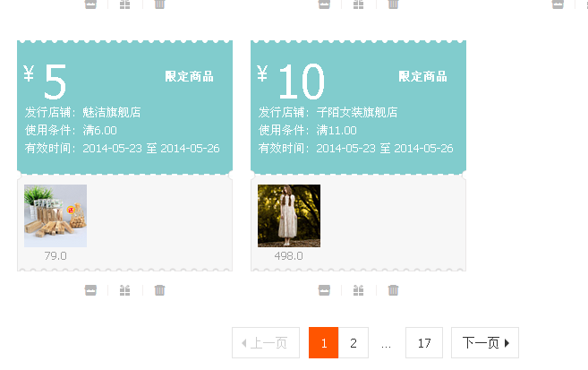The width and height of the screenshot is (588, 370).
Task: Click 限定商品 on the ¥5 coupon
Action: pos(190,77)
